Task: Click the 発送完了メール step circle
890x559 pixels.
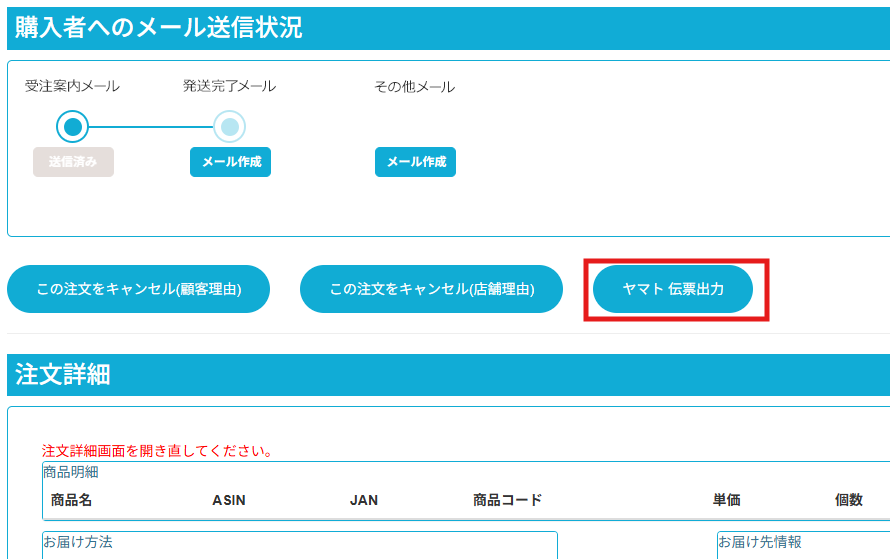Action: coord(229,127)
